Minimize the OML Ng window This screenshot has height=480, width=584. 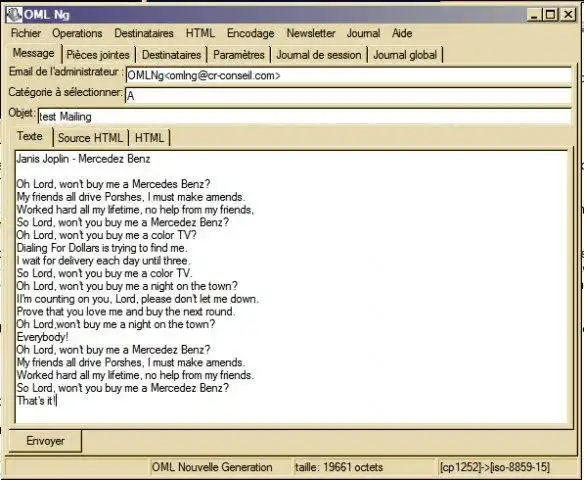[534, 15]
